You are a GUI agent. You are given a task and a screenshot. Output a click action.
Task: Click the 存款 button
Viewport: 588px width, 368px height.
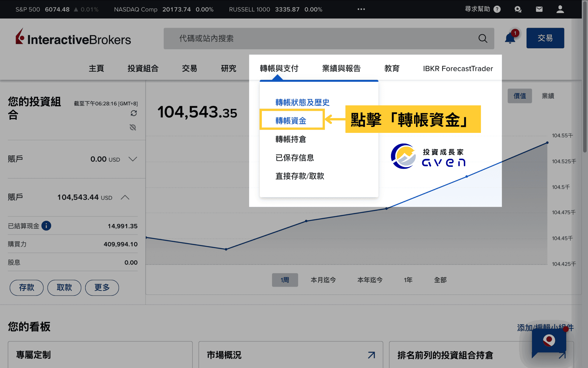pos(26,288)
